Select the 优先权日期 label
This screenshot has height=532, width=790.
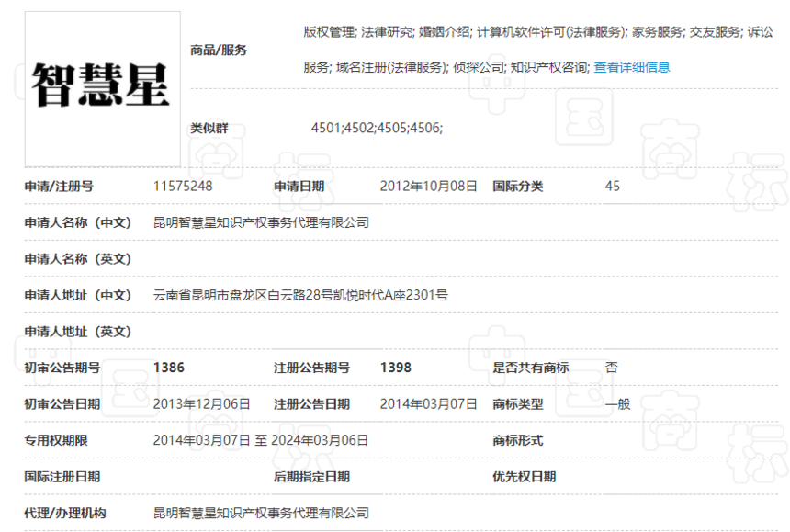tap(524, 477)
